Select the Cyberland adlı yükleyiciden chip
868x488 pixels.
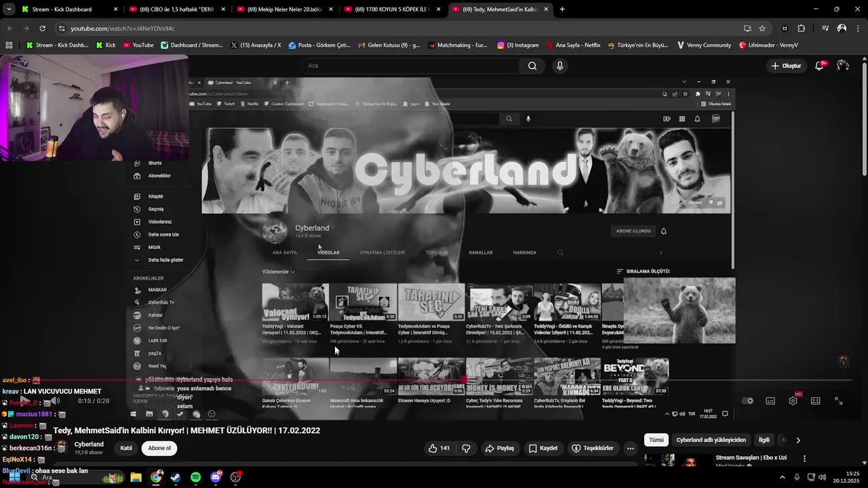(x=711, y=440)
